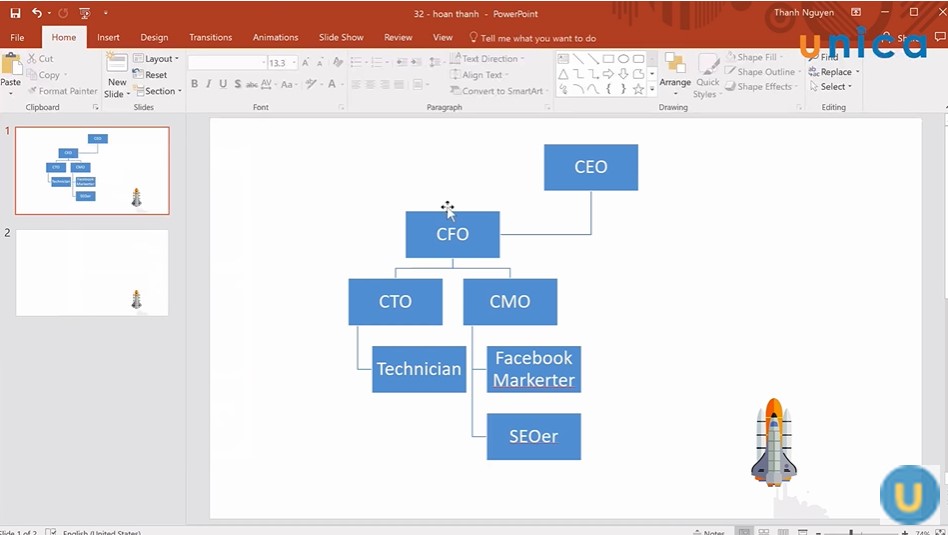
Task: Open the Arrange tool
Action: pos(675,72)
